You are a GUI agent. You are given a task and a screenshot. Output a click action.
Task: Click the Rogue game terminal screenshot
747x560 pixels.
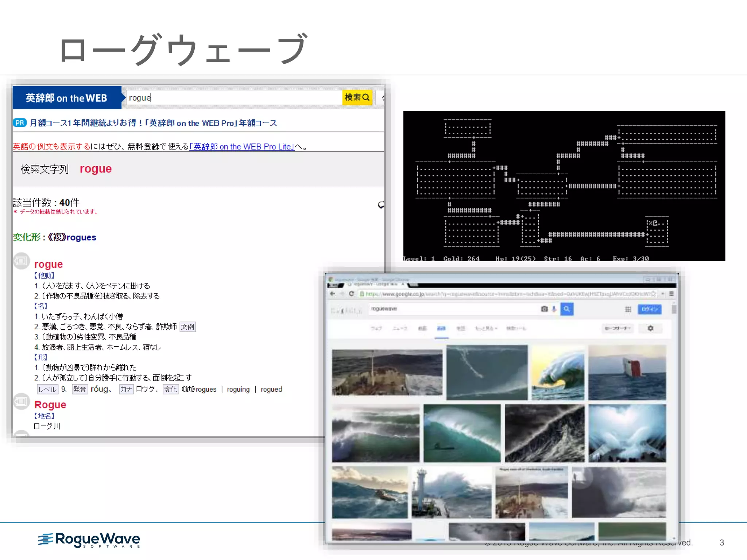tap(564, 186)
